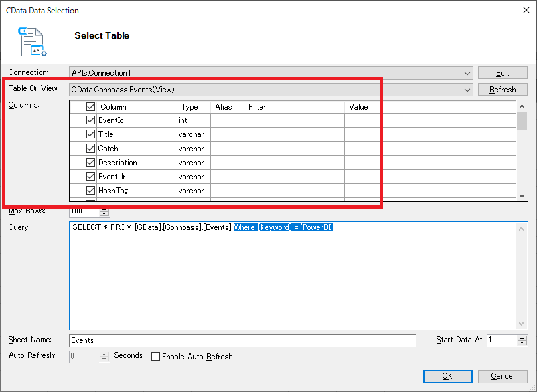
Task: Open the Connection dropdown
Action: (x=467, y=73)
